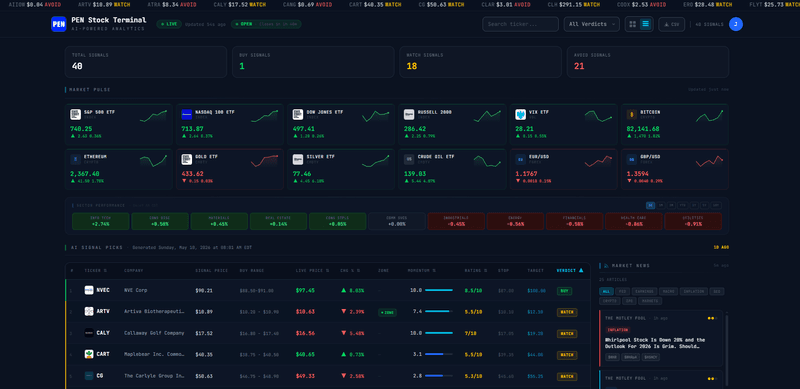Click the ARTV ticker logo
Screen dimensions: 800x389
coord(89,311)
